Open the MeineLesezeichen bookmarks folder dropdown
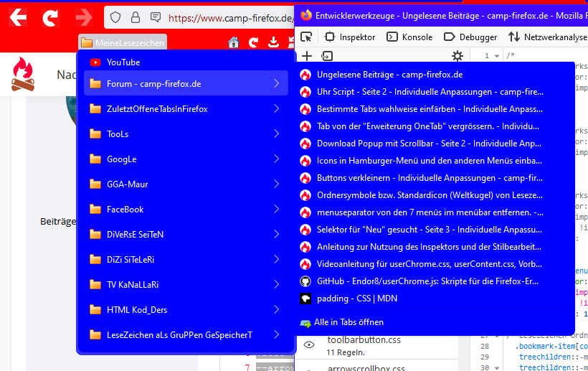Image resolution: width=588 pixels, height=371 pixels. point(123,43)
